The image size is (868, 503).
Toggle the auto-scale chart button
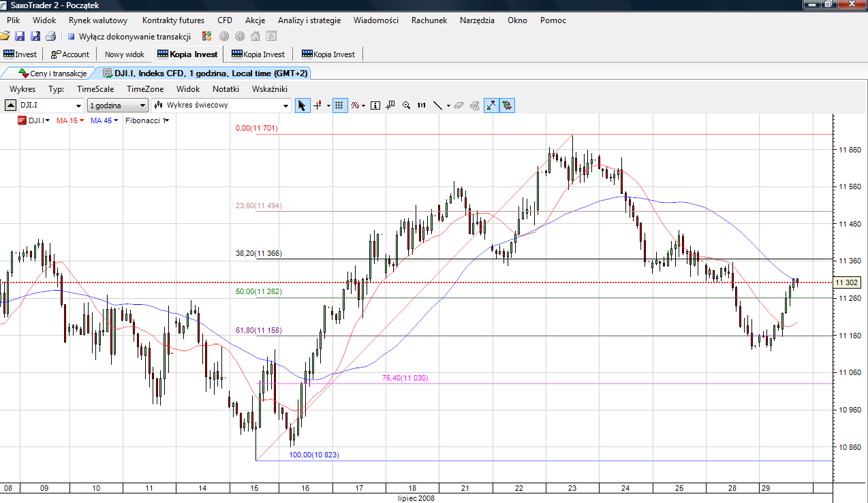491,106
